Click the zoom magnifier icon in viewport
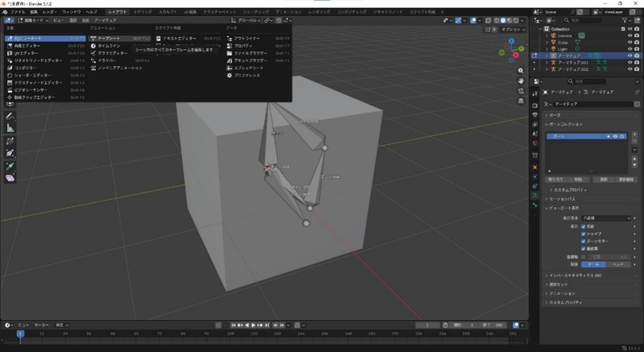644x352 pixels. pyautogui.click(x=521, y=71)
